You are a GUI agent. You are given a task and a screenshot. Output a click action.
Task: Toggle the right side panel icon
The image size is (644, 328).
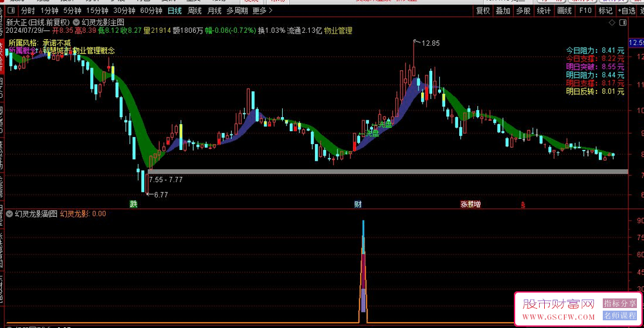[623, 22]
